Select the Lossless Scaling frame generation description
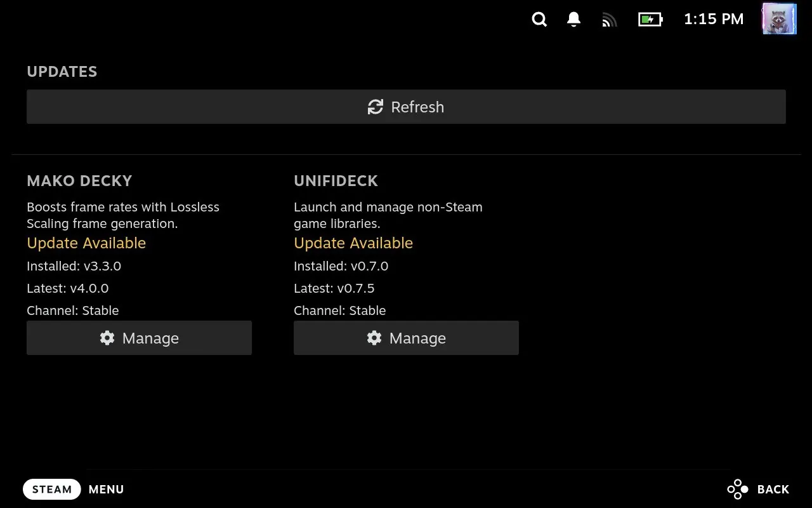This screenshot has width=812, height=508. [x=123, y=215]
